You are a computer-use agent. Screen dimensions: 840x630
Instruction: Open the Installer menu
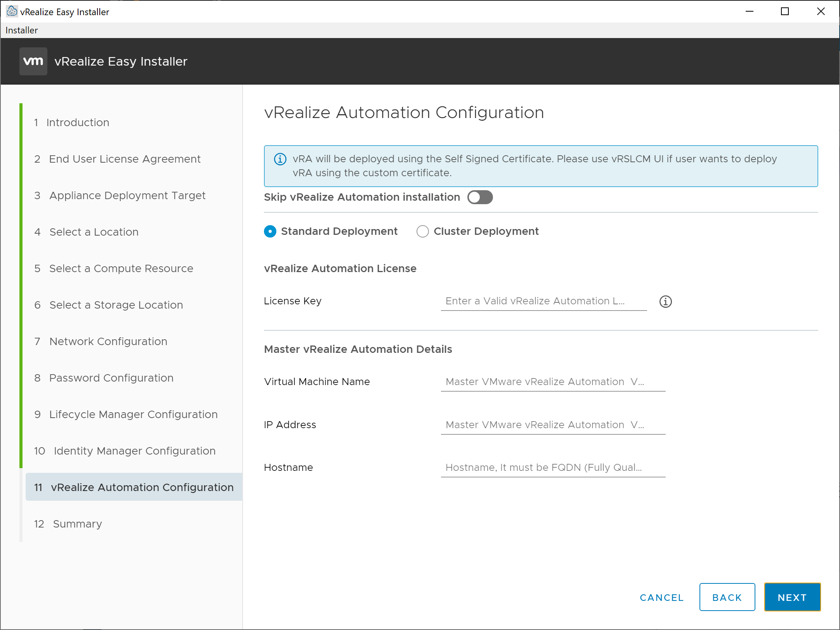[x=22, y=30]
